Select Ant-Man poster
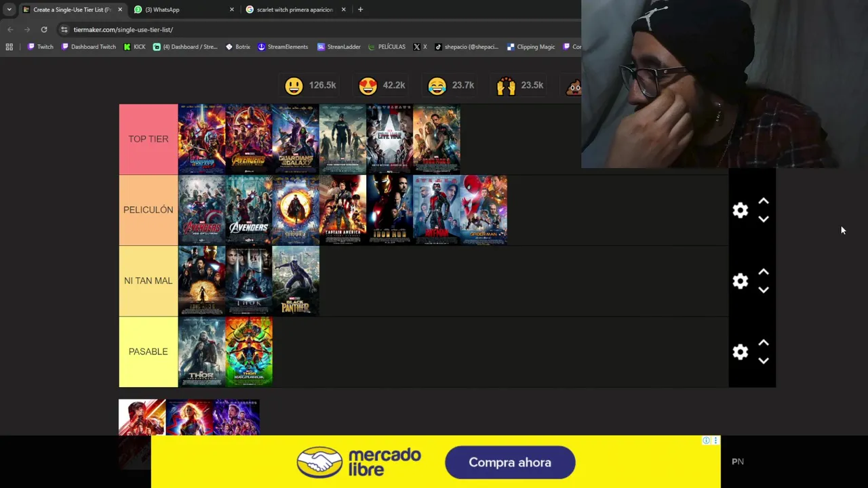The width and height of the screenshot is (868, 488). (437, 210)
